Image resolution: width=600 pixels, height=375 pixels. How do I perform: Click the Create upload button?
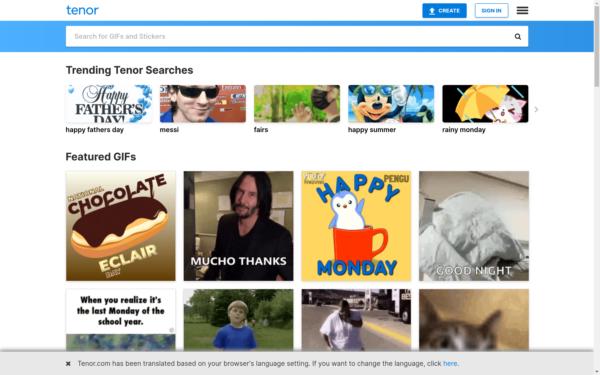coord(444,11)
